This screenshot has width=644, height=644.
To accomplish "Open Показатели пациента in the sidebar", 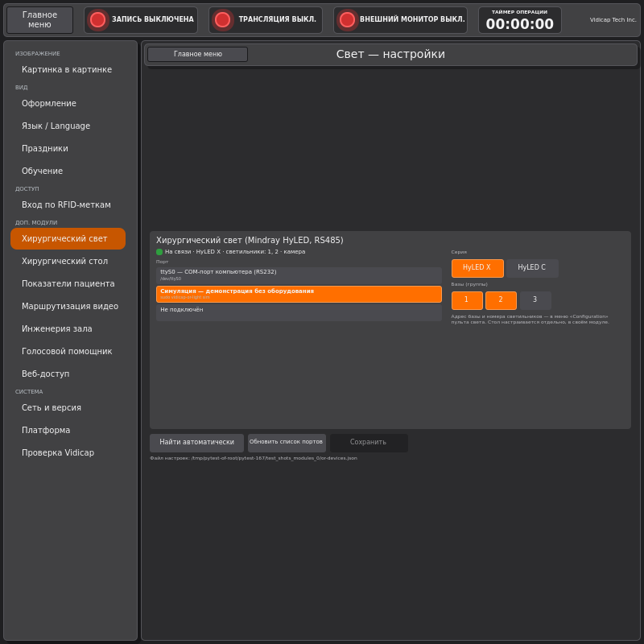I will tap(68, 284).
